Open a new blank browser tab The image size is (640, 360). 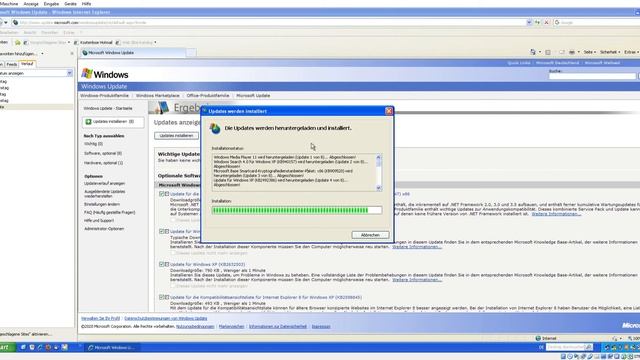point(191,53)
